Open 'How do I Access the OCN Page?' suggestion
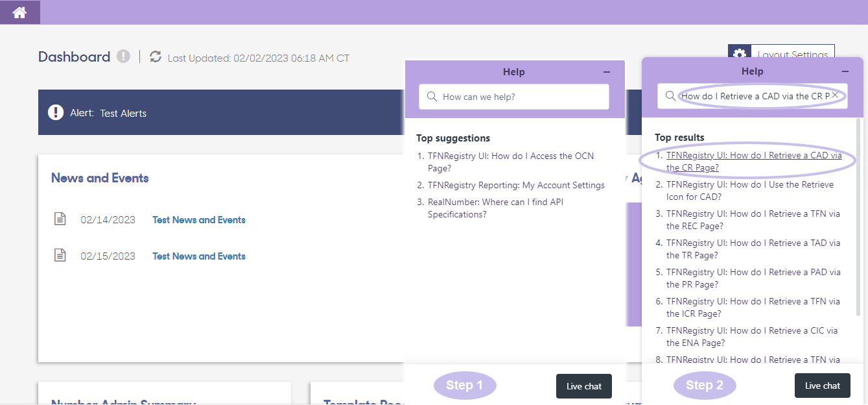Viewport: 868px width, 405px height. (x=511, y=162)
